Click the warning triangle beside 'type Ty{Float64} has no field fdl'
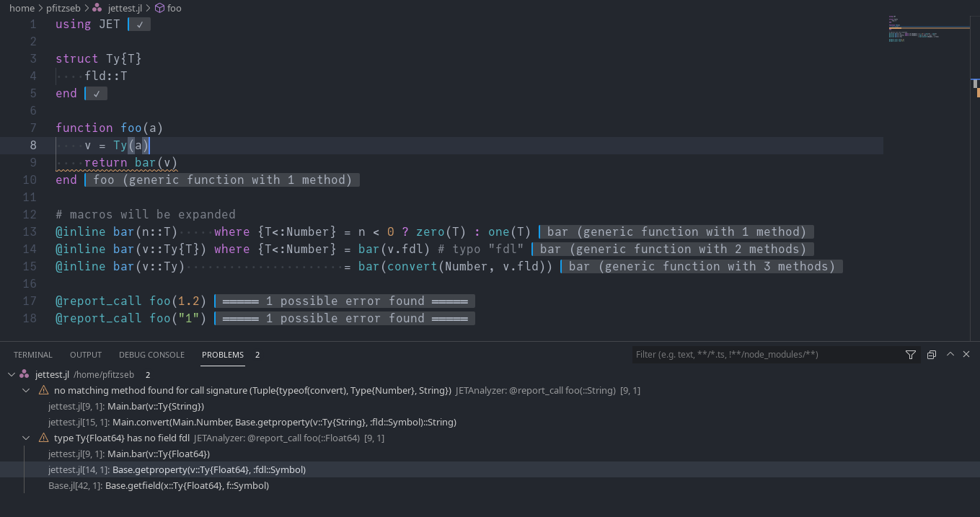The height and width of the screenshot is (517, 980). pyautogui.click(x=43, y=438)
